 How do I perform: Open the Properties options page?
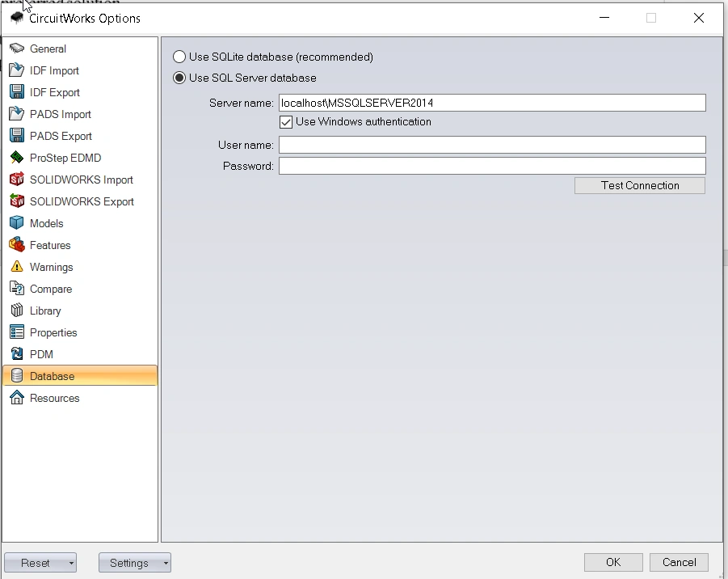coord(80,332)
